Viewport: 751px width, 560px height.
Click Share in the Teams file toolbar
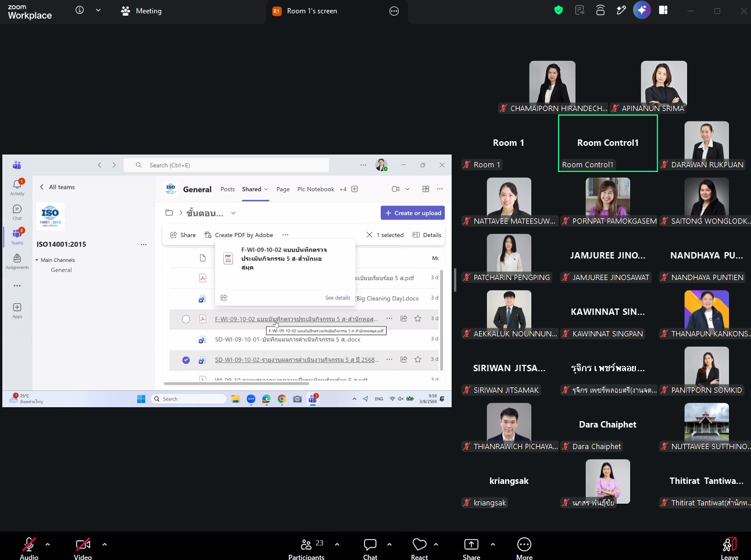(x=183, y=235)
